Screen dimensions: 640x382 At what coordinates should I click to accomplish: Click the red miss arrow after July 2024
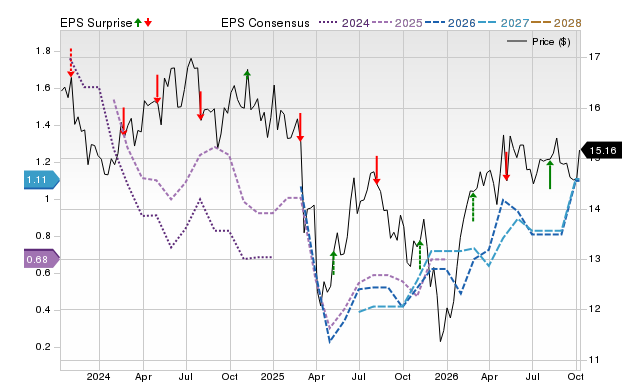[200, 106]
